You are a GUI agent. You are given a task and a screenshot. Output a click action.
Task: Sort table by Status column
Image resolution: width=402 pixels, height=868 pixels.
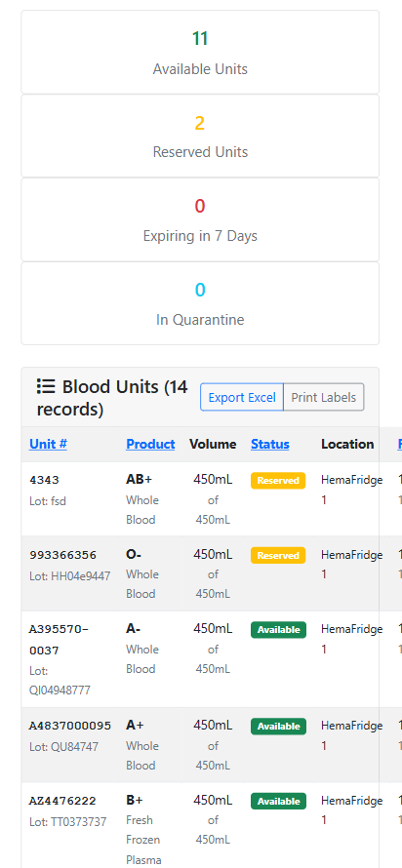click(x=270, y=444)
